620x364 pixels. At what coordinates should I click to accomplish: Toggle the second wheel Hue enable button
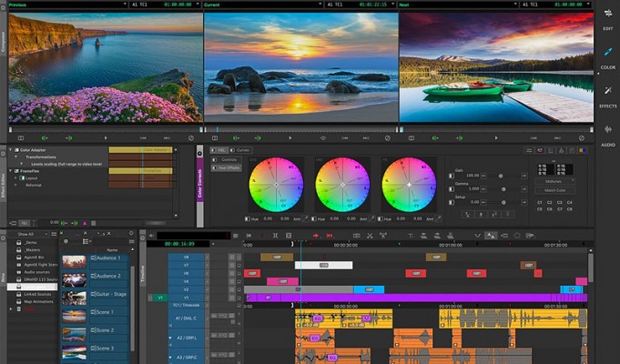coord(314,218)
